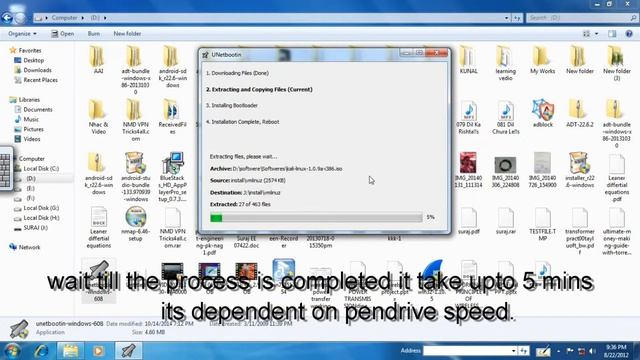Screen dimensions: 640x360
Task: Select Downloads under Favorites
Action: click(33, 70)
